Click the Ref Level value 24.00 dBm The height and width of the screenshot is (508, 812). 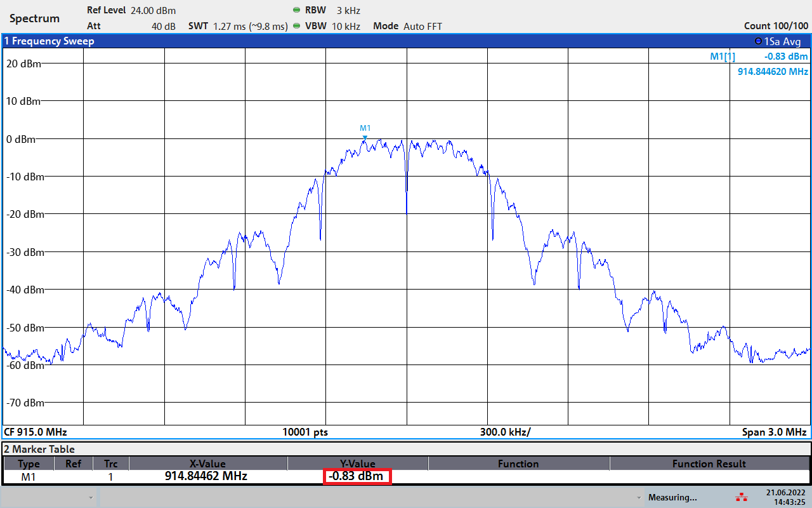[x=153, y=10]
